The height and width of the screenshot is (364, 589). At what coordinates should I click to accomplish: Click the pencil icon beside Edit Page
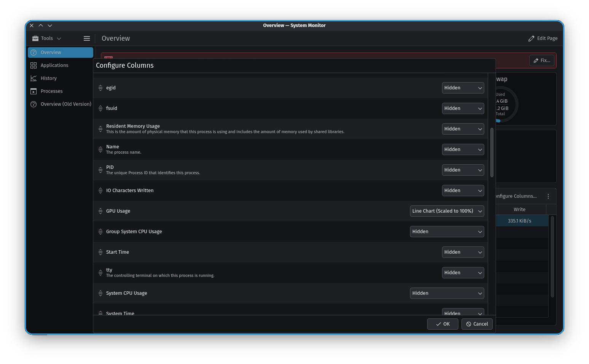(x=531, y=38)
